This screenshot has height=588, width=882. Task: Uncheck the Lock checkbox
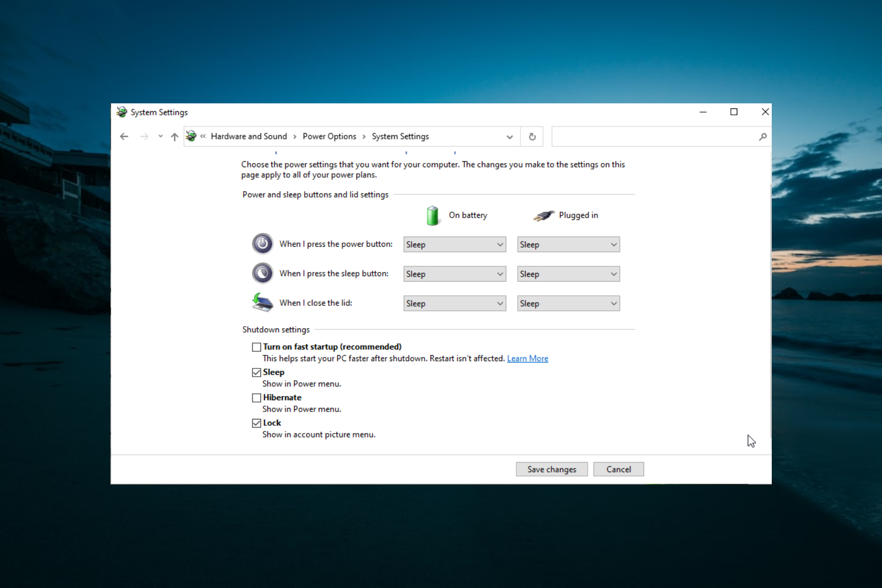257,423
